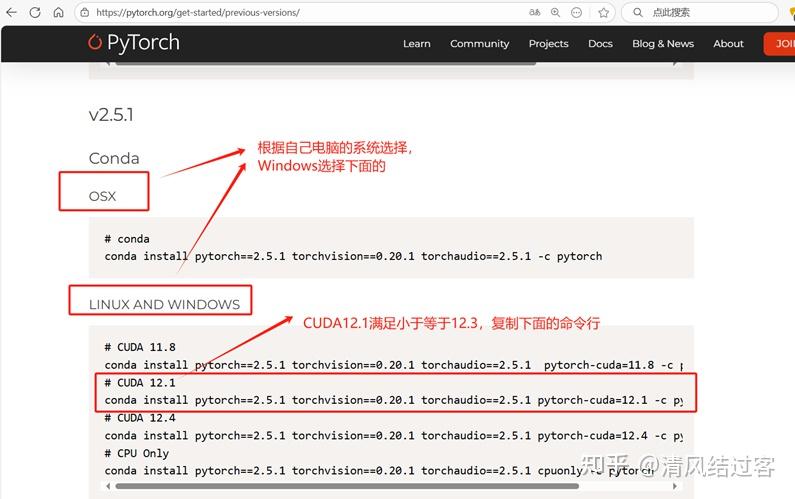
Task: Click the '# CUDA 12.1' comment line
Action: 140,383
